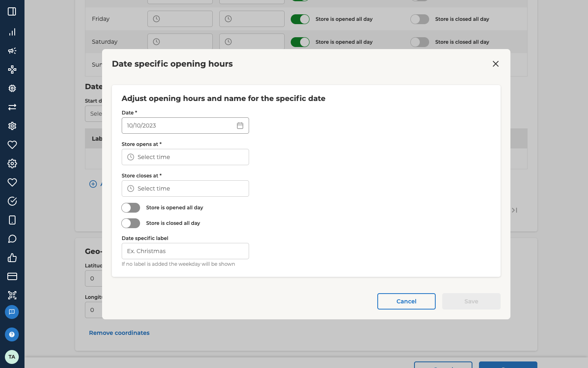The height and width of the screenshot is (368, 588).
Task: Open the calendar picker in Date field
Action: coord(240,126)
